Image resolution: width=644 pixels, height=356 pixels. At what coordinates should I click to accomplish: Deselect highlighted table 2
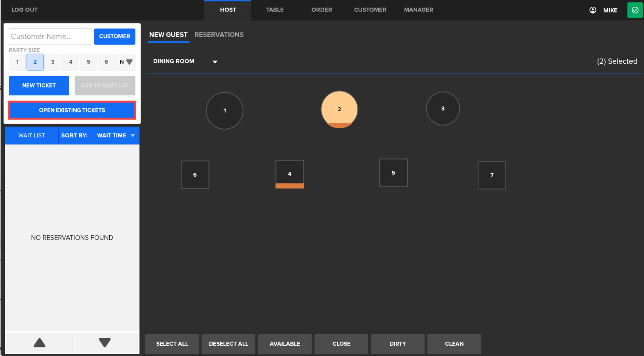click(x=339, y=109)
